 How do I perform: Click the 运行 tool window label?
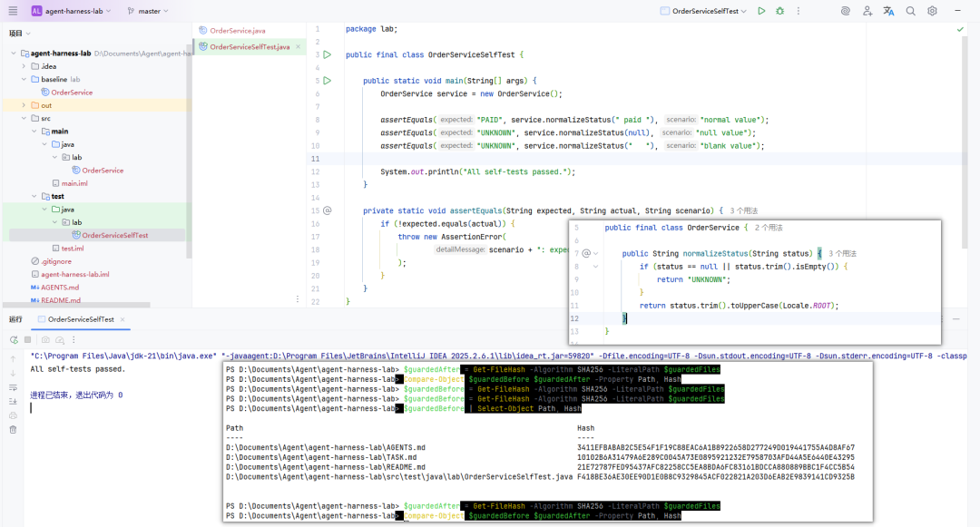[x=15, y=319]
